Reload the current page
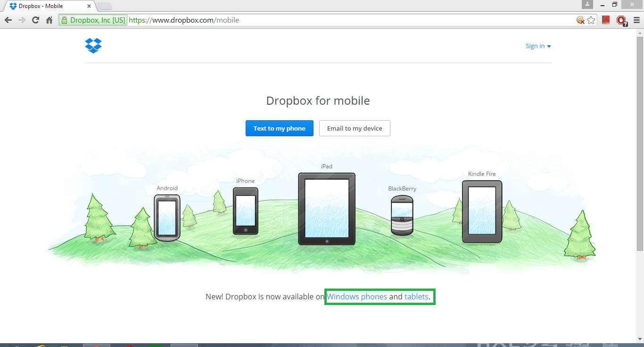Image resolution: width=644 pixels, height=347 pixels. pos(35,20)
